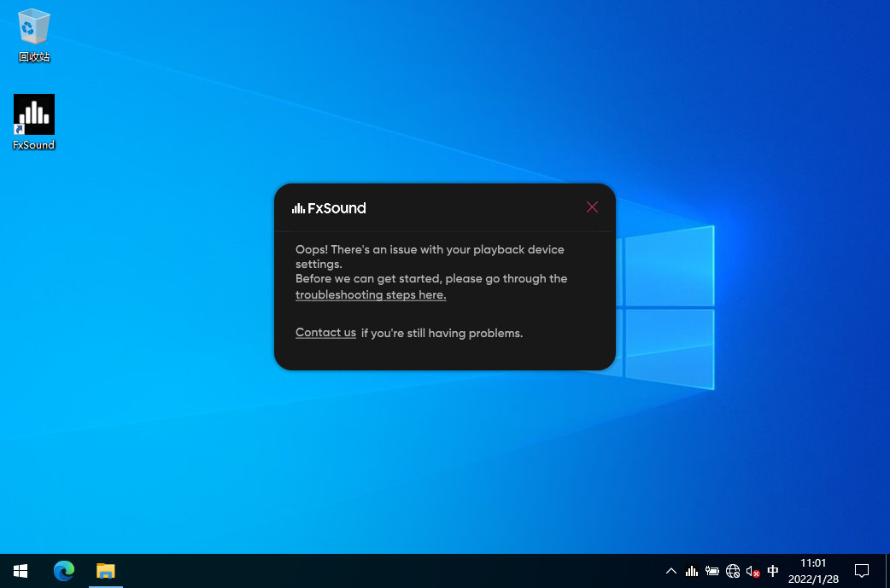Open battery status tray icon
The width and height of the screenshot is (890, 588).
click(x=711, y=571)
